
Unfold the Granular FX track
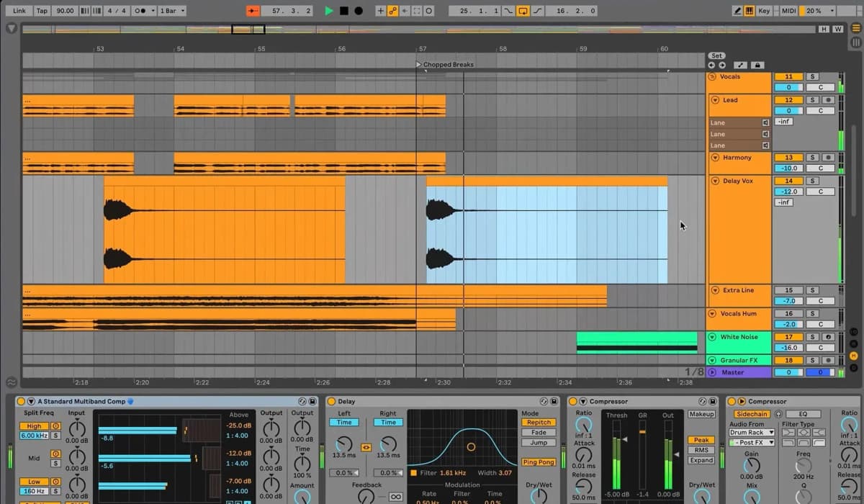tap(713, 360)
